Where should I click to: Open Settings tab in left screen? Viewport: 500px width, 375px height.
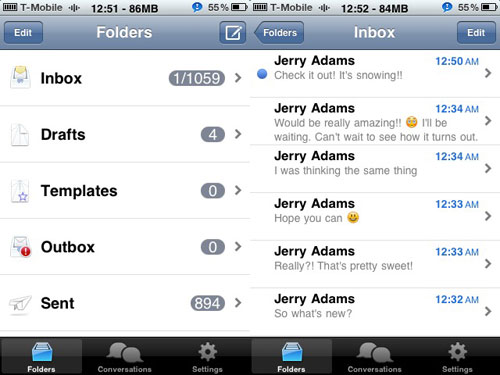click(207, 356)
